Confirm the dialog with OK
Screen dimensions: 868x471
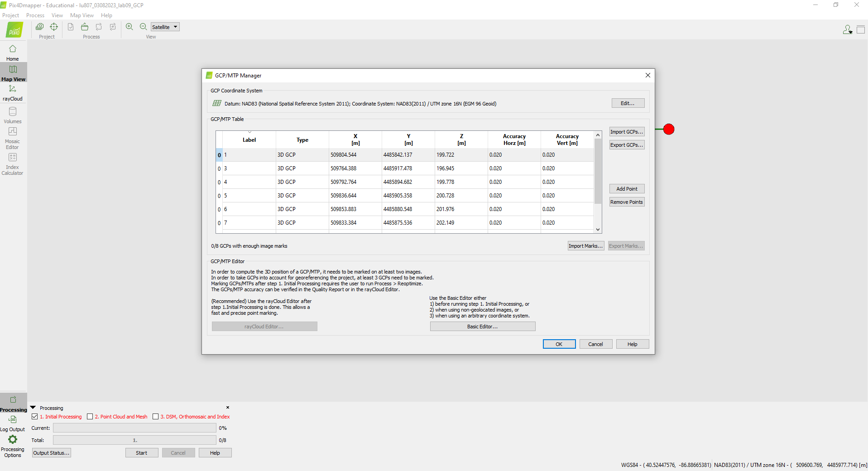click(559, 344)
